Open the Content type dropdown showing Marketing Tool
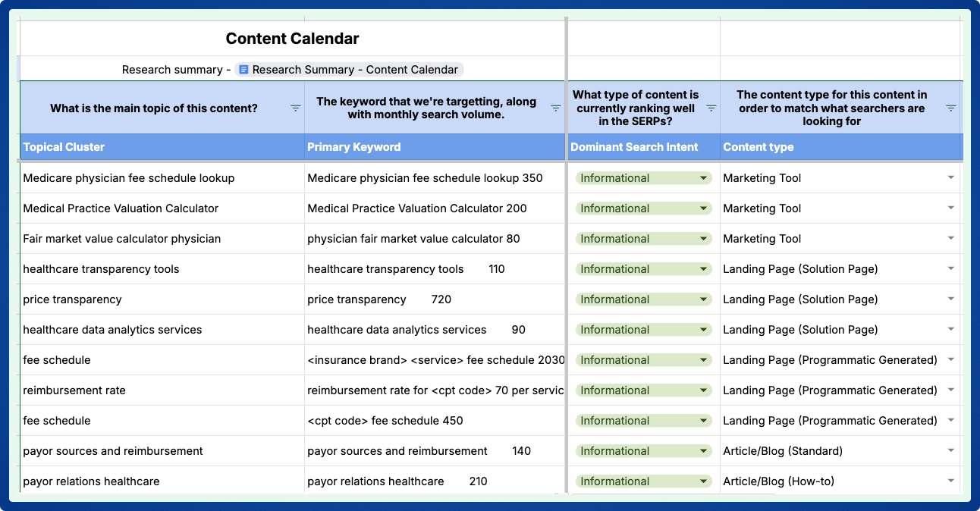980x511 pixels. point(951,177)
